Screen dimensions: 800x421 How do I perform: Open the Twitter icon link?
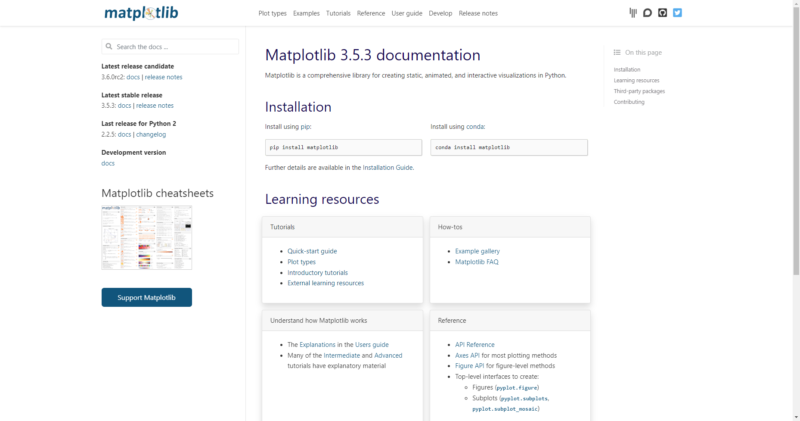click(x=678, y=13)
